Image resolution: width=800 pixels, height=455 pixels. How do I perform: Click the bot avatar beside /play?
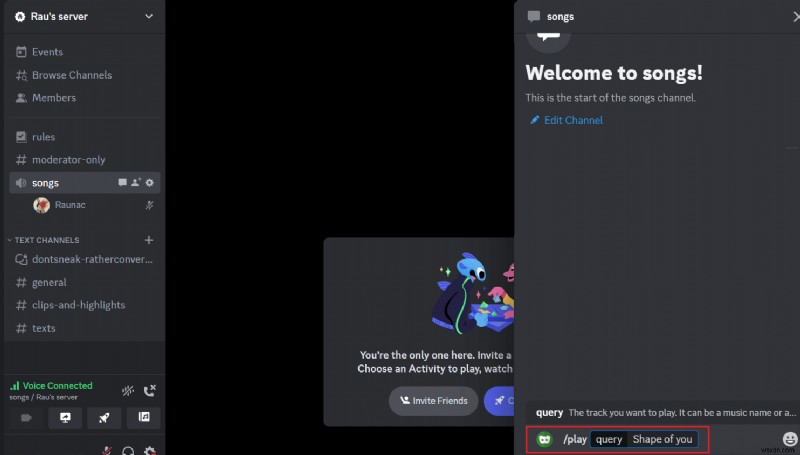coord(544,439)
